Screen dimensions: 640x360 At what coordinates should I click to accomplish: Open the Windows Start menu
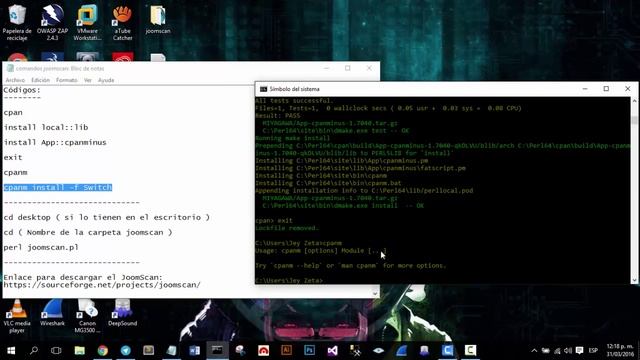point(11,350)
